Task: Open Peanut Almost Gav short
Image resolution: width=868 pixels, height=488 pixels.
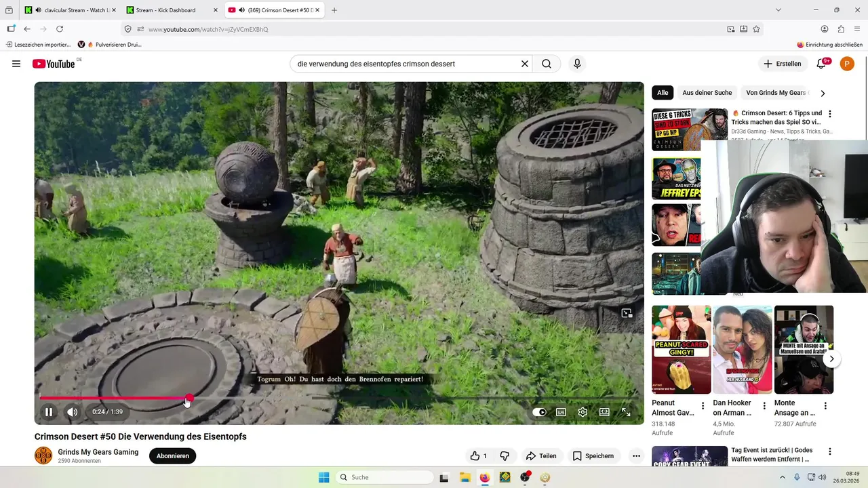Action: (681, 350)
